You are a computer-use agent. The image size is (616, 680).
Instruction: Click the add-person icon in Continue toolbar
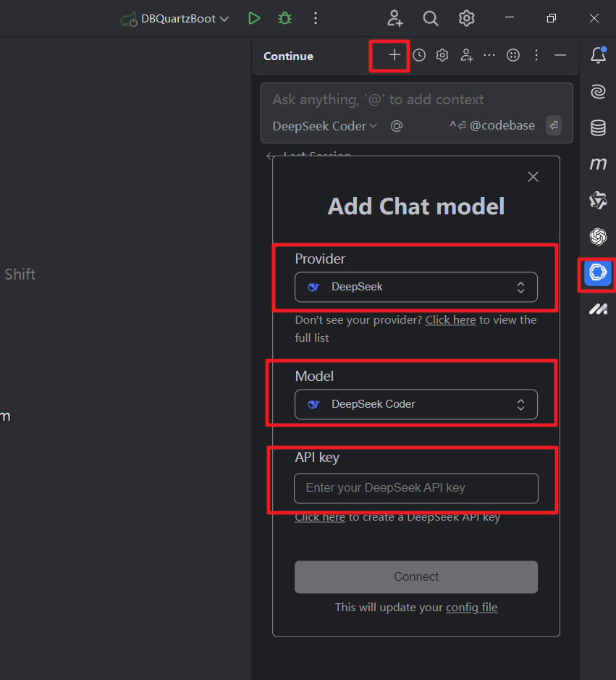tap(466, 55)
